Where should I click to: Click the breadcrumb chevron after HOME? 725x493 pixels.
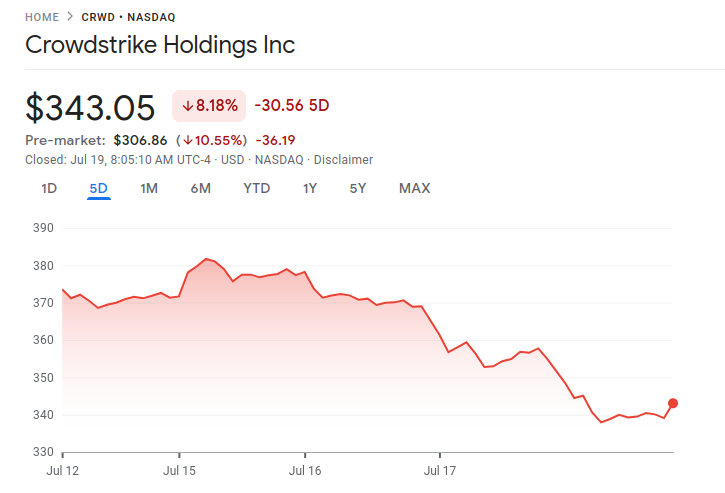(68, 17)
